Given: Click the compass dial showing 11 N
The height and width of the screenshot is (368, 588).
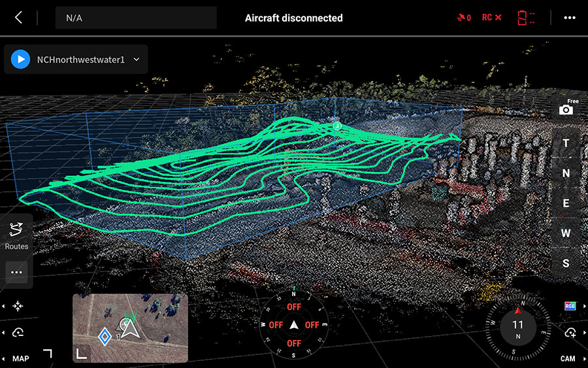Looking at the screenshot, I should coord(518,327).
